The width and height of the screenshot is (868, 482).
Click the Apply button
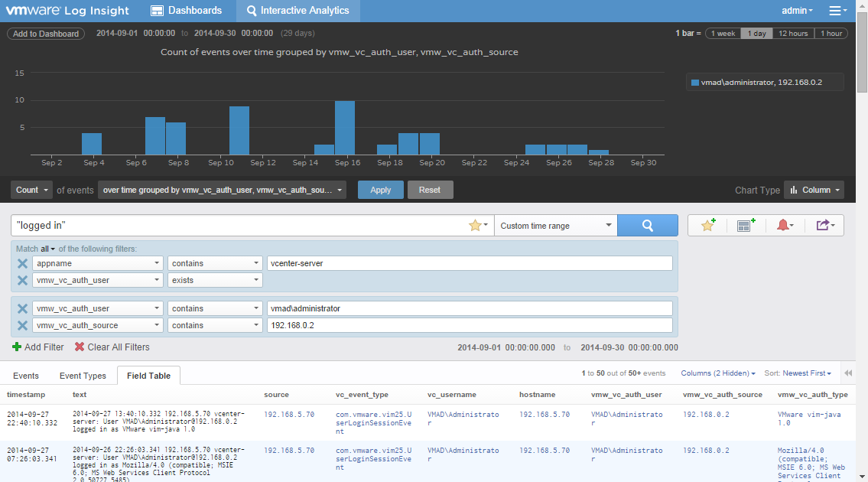(380, 190)
